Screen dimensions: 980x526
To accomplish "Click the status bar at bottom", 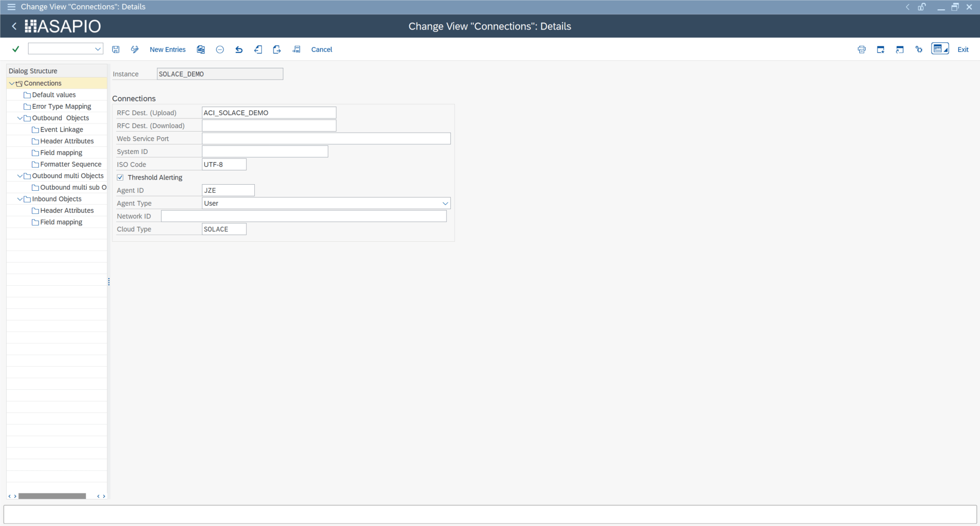I will point(490,514).
